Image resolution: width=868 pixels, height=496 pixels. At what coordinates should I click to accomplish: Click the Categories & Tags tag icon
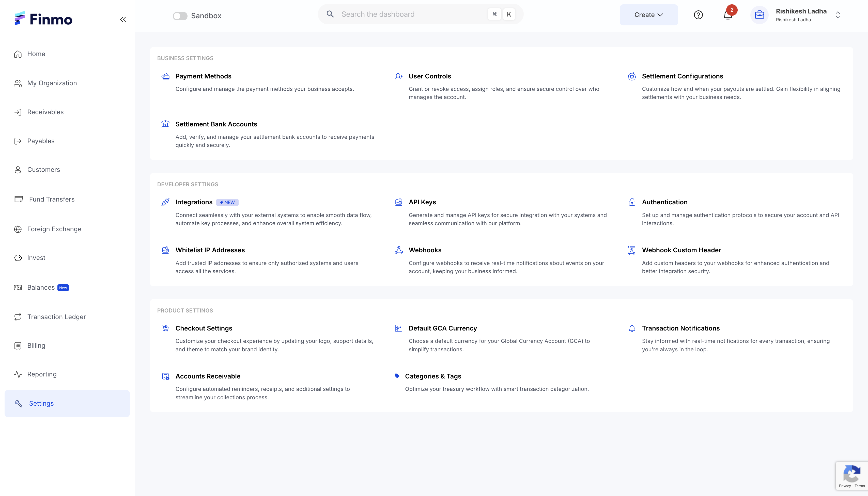397,376
